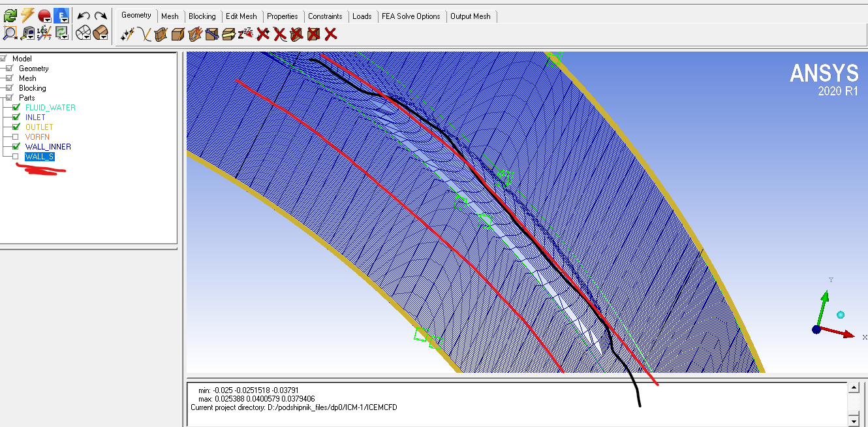
Task: Switch to the Blocking tab
Action: click(202, 16)
